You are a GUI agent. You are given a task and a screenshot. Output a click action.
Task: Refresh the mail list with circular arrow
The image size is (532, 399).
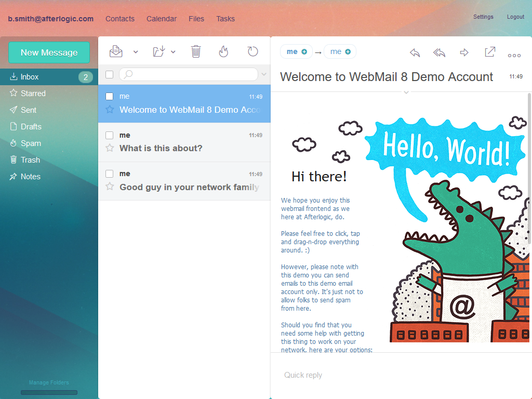pyautogui.click(x=252, y=51)
